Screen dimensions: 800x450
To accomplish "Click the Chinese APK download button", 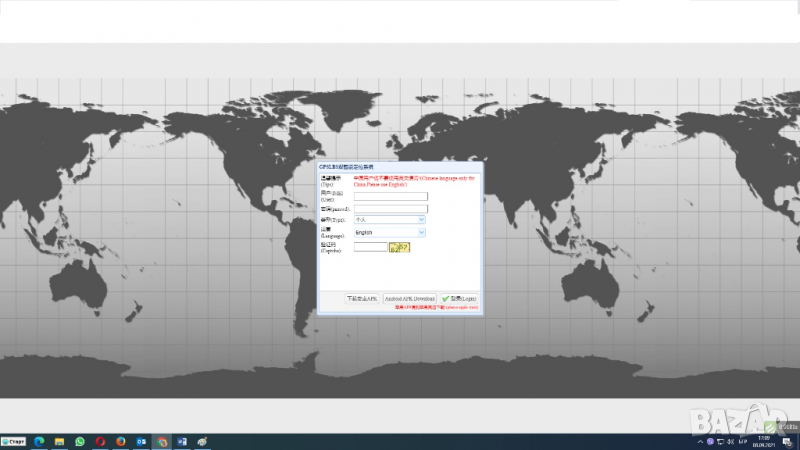I will point(362,299).
